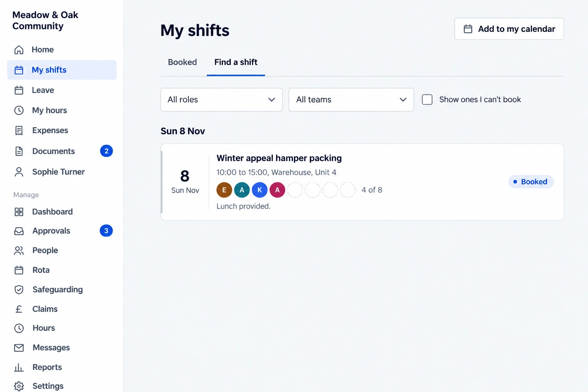Viewport: 588px width, 392px height.
Task: Click the People group icon
Action: 19,250
